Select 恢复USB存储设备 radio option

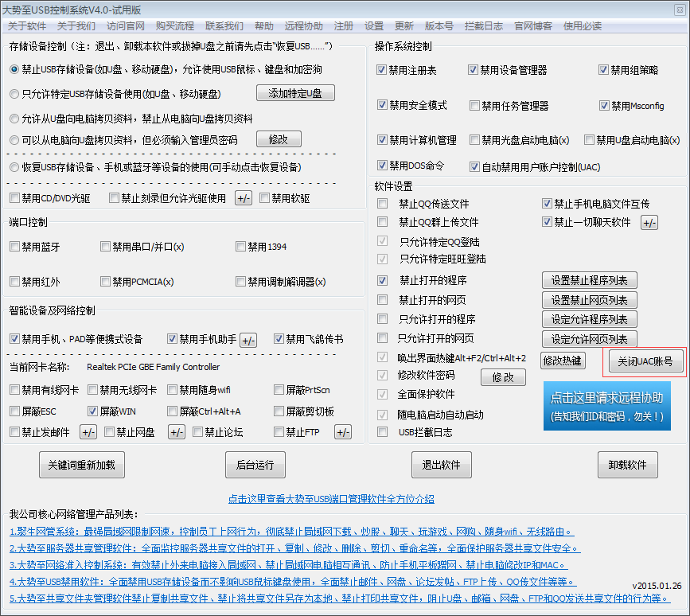(x=14, y=167)
